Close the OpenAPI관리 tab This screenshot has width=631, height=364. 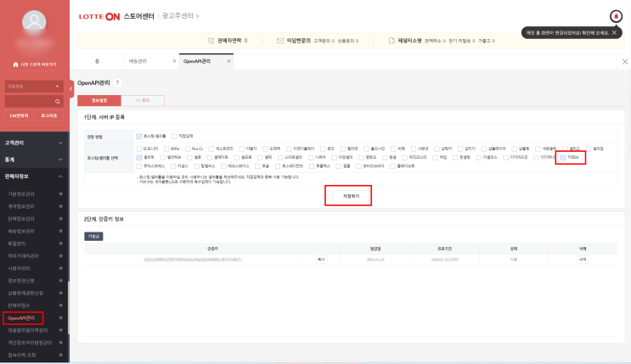[x=229, y=61]
